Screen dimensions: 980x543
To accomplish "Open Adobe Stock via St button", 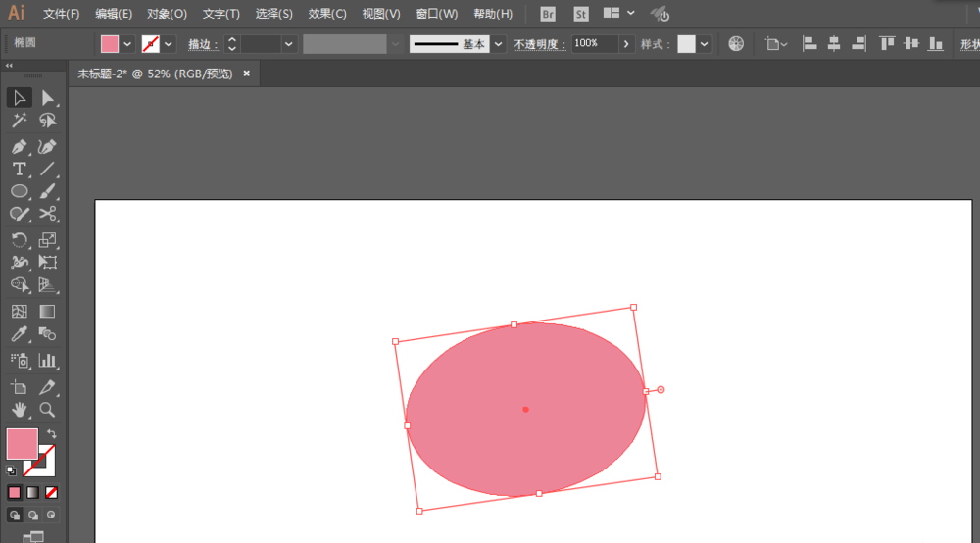I will coord(581,14).
